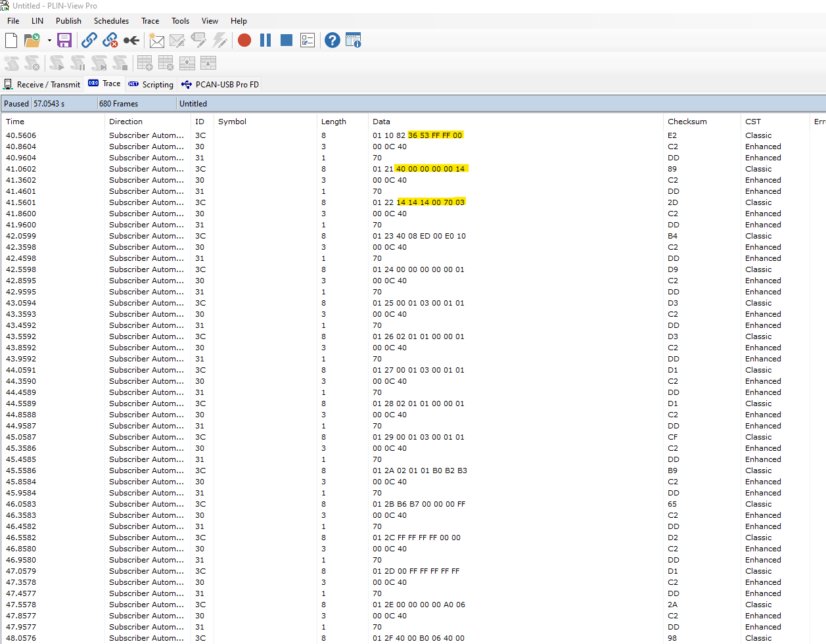
Task: Create a new transmit message
Action: [156, 40]
